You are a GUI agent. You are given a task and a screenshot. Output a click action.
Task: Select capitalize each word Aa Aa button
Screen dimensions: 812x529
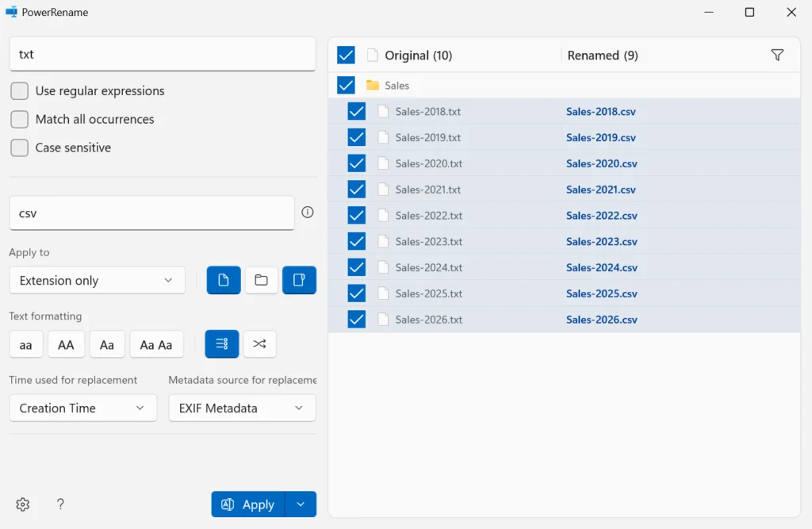[156, 344]
